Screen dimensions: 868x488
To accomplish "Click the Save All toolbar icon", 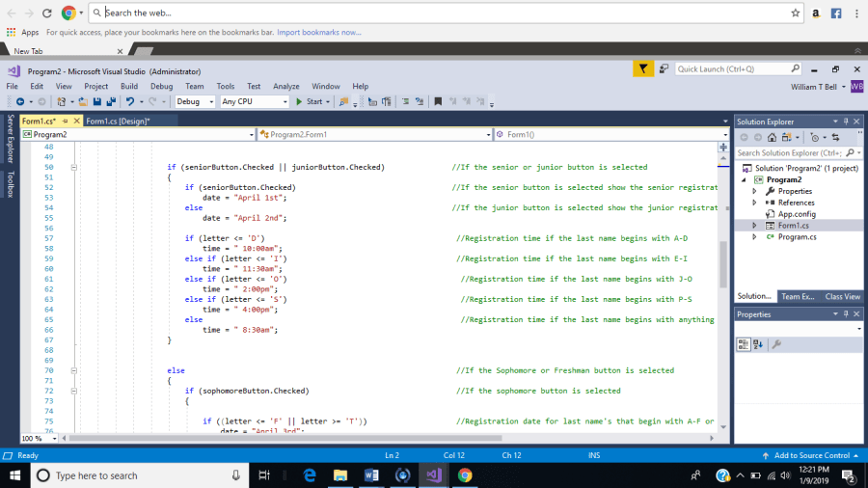I will 110,101.
